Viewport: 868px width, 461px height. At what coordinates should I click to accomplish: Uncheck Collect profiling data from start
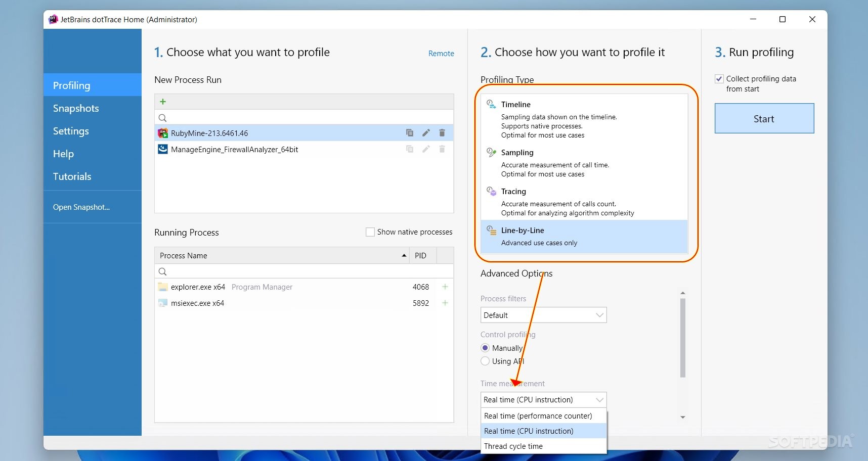tap(719, 79)
